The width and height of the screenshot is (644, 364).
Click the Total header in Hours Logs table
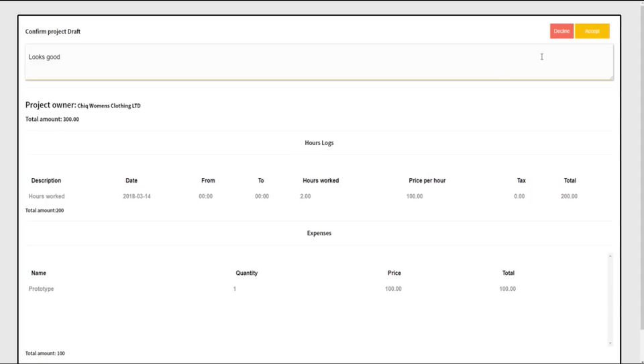pyautogui.click(x=570, y=181)
